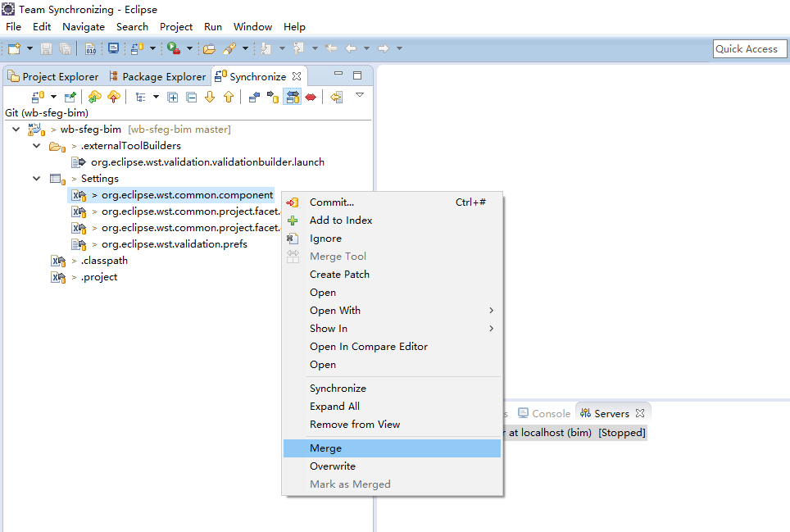This screenshot has height=532, width=790.
Task: Click the Push cloud icon with red arrow
Action: point(114,97)
